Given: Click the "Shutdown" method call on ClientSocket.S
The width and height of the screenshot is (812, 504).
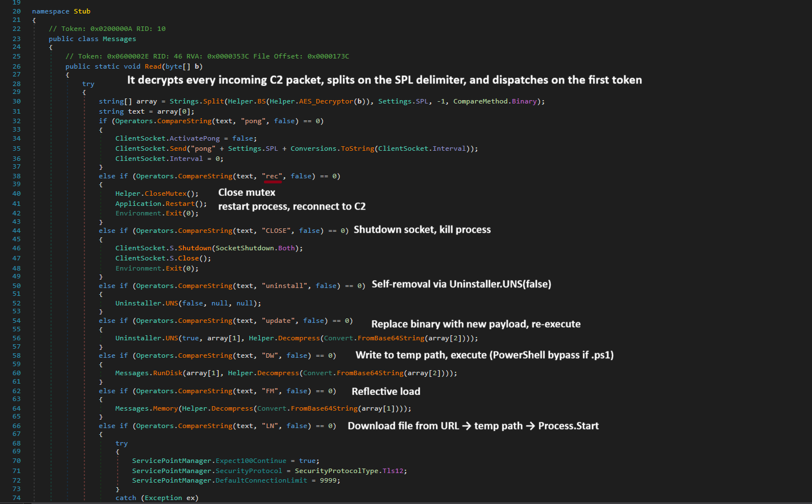Looking at the screenshot, I should [195, 248].
